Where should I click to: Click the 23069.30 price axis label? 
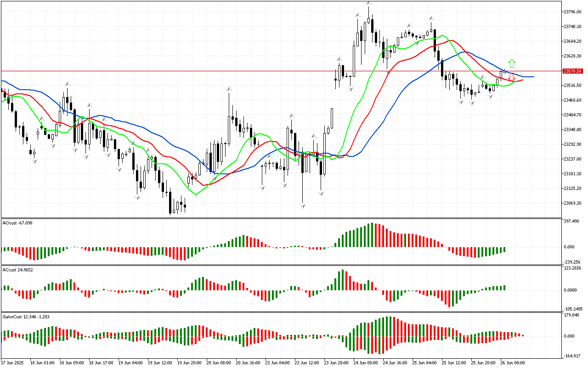(572, 203)
